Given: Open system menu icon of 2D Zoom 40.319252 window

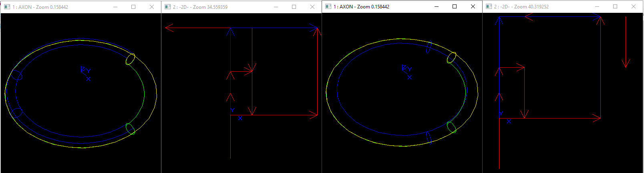Looking at the screenshot, I should click(489, 6).
